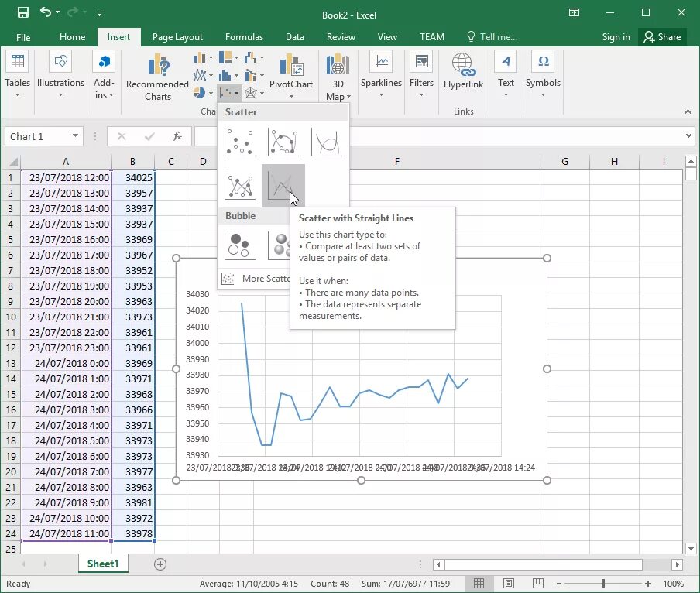This screenshot has width=700, height=593.
Task: Open the 3D Map tool
Action: (338, 77)
